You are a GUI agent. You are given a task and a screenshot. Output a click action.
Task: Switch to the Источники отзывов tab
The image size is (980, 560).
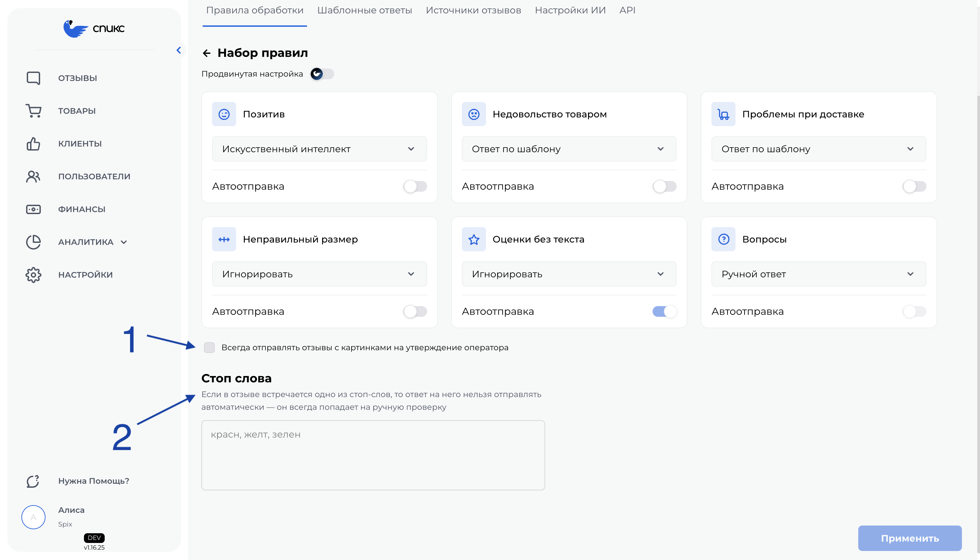(x=473, y=10)
